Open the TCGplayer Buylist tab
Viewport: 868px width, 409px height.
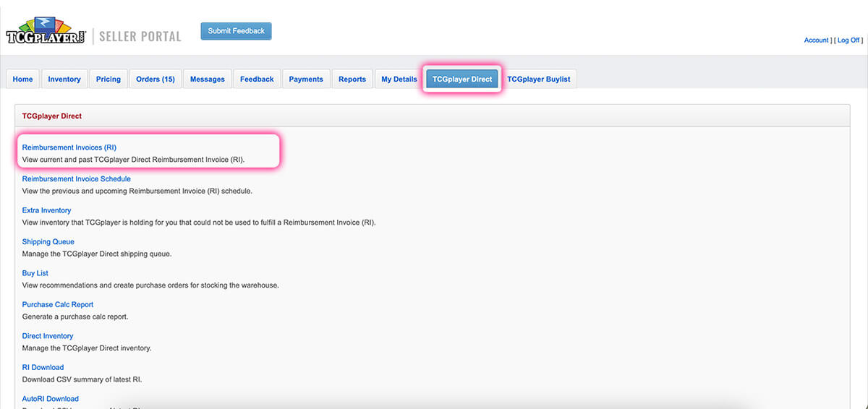point(539,79)
